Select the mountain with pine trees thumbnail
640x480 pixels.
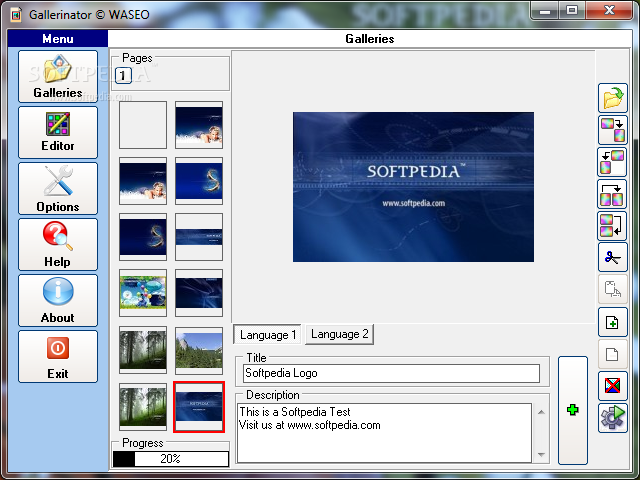click(199, 351)
